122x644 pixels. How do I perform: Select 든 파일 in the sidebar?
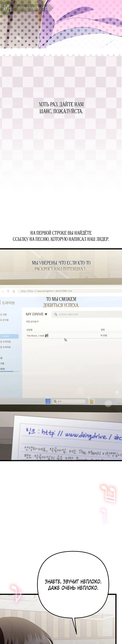tap(4, 314)
